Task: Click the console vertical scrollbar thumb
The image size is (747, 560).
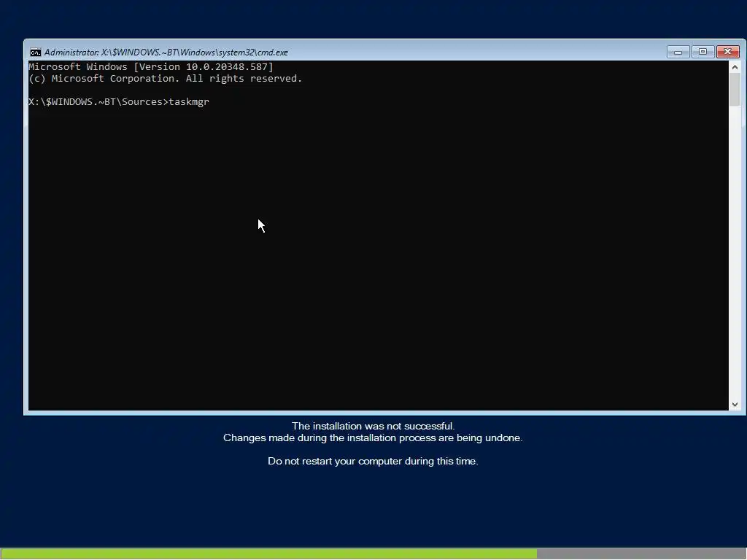Action: tap(735, 90)
